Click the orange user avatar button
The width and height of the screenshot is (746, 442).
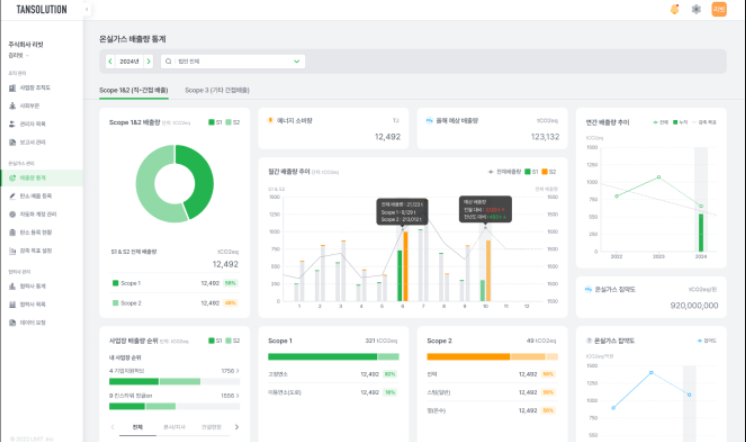[x=719, y=9]
